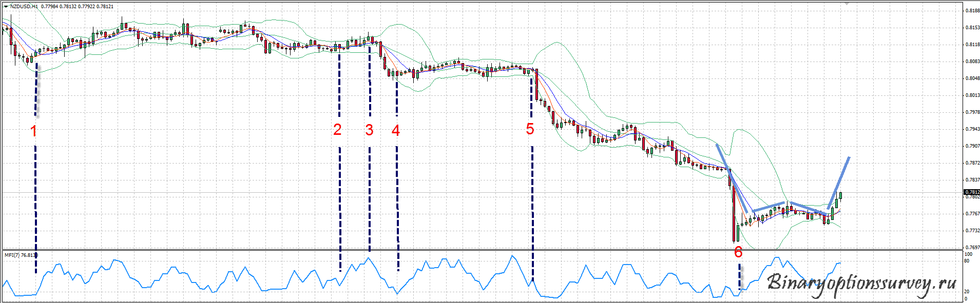Click the MFI scale value 80
Image resolution: width=980 pixels, height=303 pixels.
coord(967,261)
